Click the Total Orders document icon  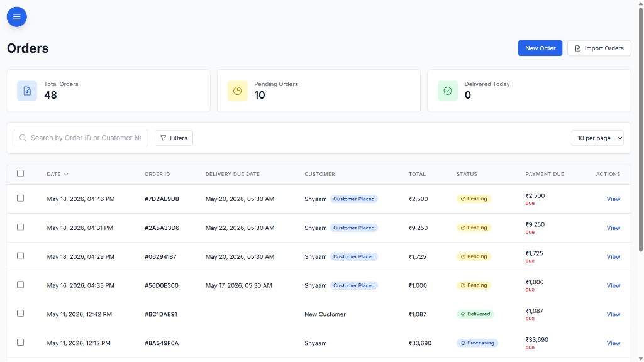27,90
